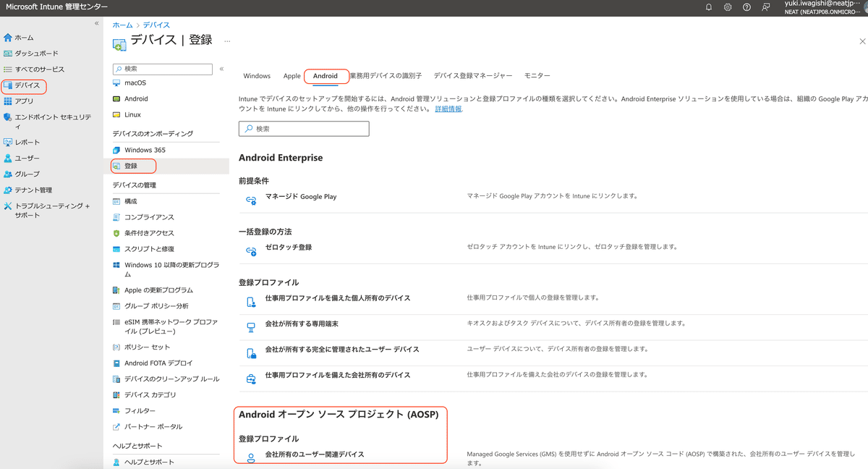Open 仕事用プロファイルを備えた会社所有のデバイス
Screen dimensions: 868x469
coord(338,375)
